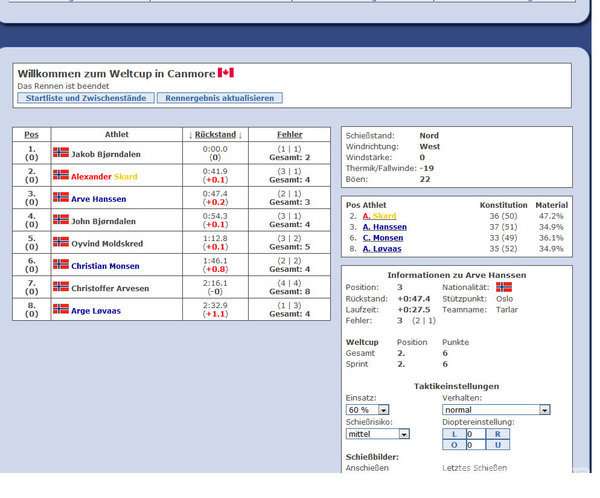Image resolution: width=600 pixels, height=498 pixels.
Task: Click Oyvind Moldskred athlete name
Action: [x=107, y=244]
